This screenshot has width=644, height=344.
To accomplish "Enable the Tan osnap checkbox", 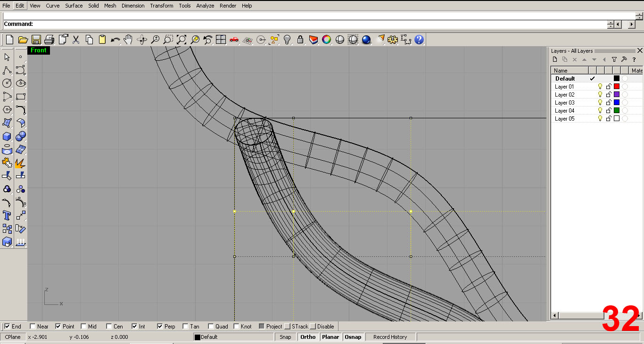I will 185,326.
